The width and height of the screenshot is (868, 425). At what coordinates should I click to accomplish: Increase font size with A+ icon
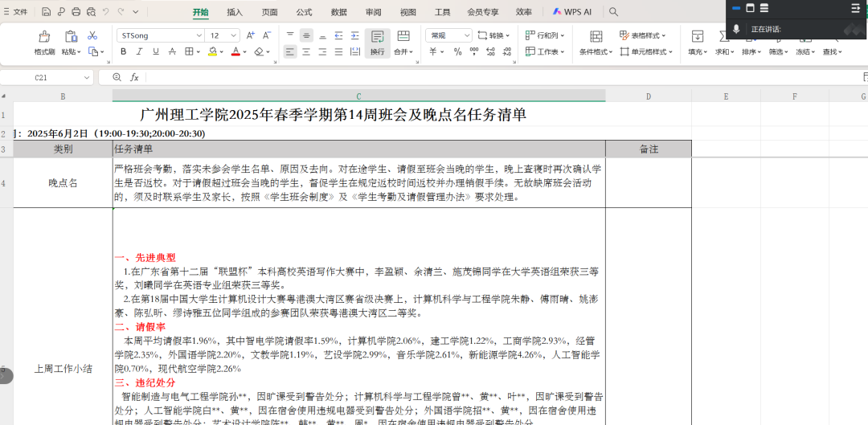pyautogui.click(x=250, y=35)
